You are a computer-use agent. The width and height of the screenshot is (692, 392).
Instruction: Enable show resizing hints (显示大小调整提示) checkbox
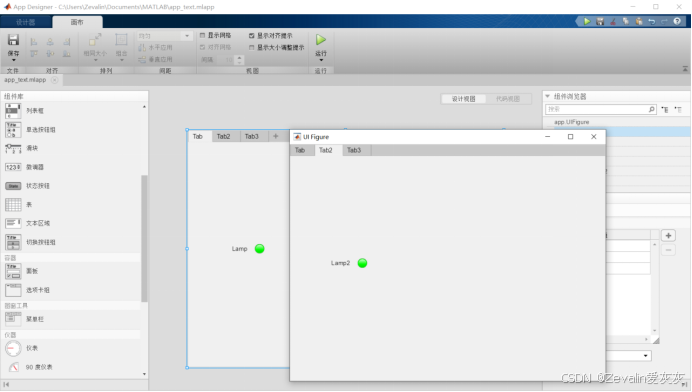[252, 48]
